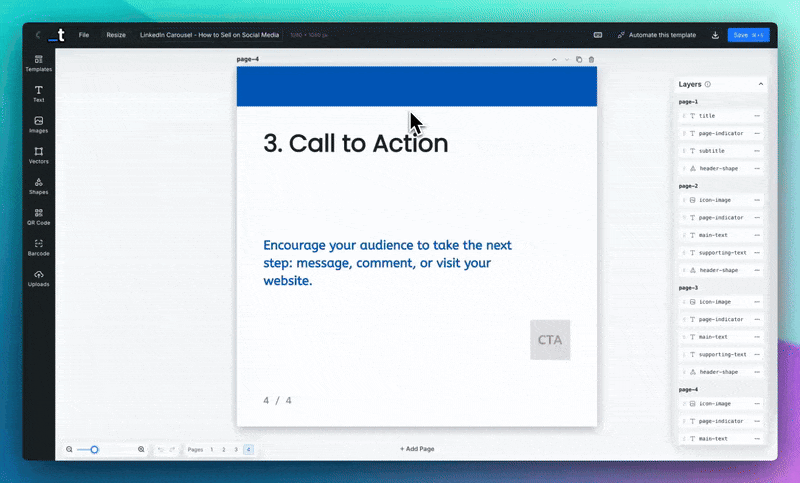This screenshot has height=483, width=800.
Task: Click Automate this template
Action: 656,35
